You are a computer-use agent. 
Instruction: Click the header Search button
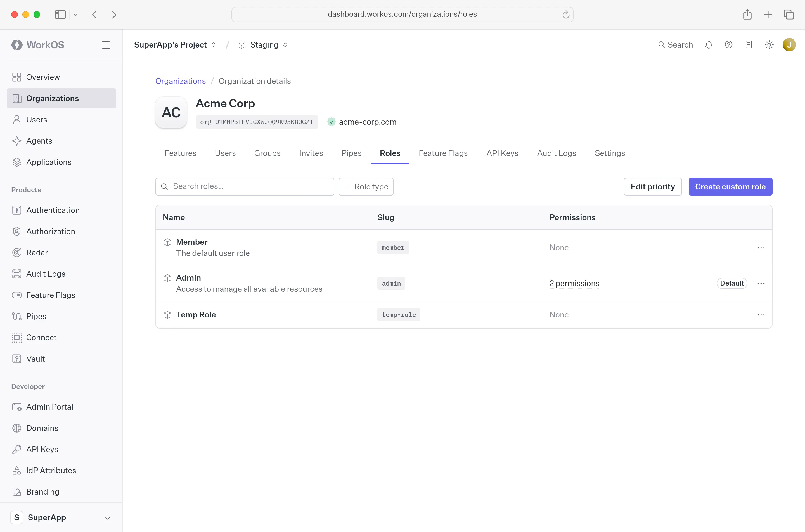(675, 45)
